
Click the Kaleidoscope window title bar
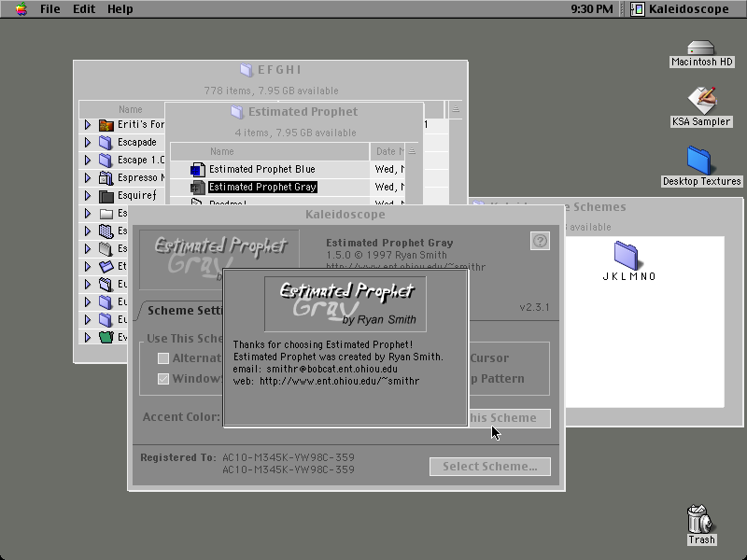pyautogui.click(x=345, y=215)
